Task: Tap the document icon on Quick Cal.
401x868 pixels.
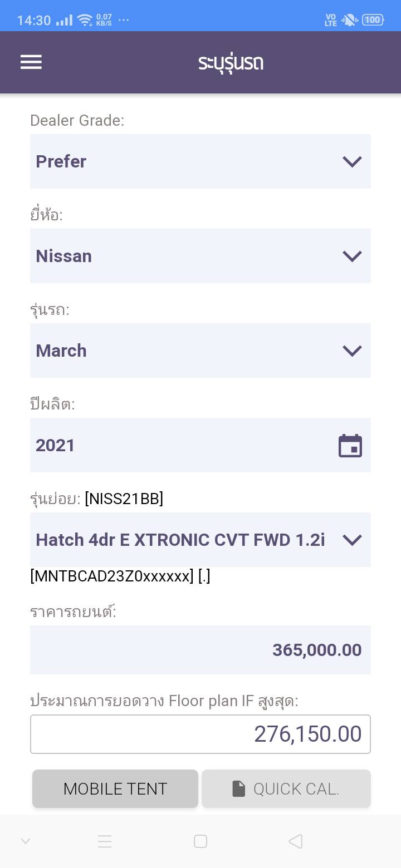Action: [239, 788]
